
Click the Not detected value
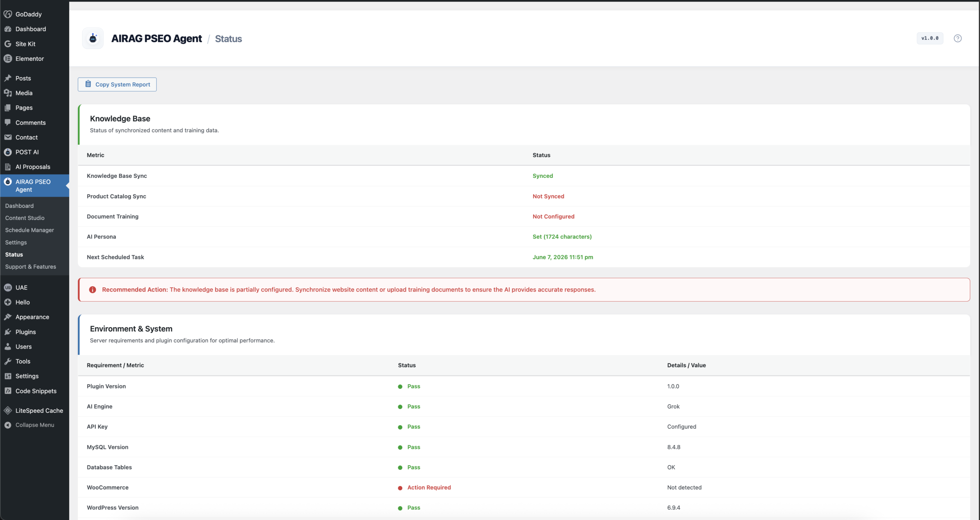click(x=684, y=487)
